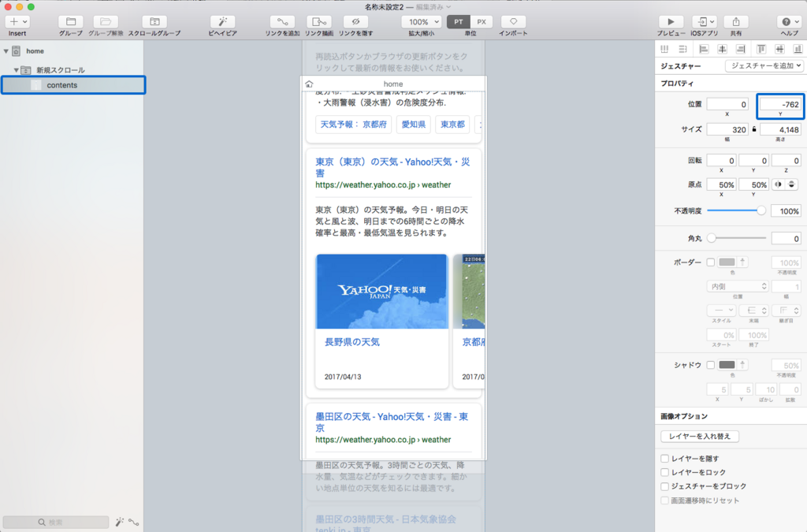
Task: Click the スクロールグループ toolbar icon
Action: click(x=154, y=21)
